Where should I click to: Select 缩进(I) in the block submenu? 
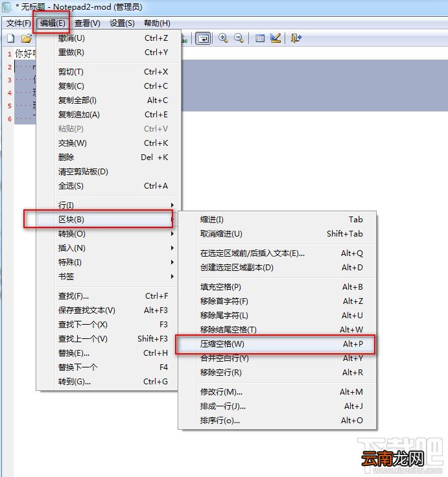click(x=277, y=220)
